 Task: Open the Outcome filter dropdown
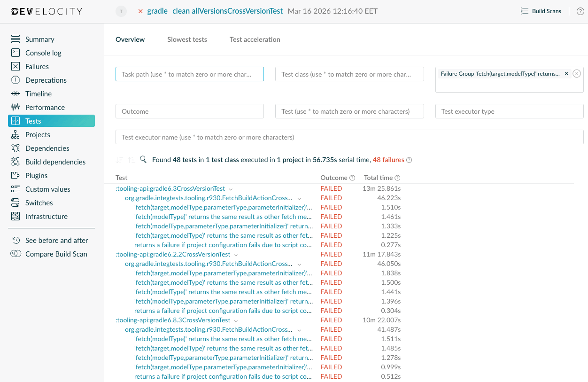pos(190,111)
